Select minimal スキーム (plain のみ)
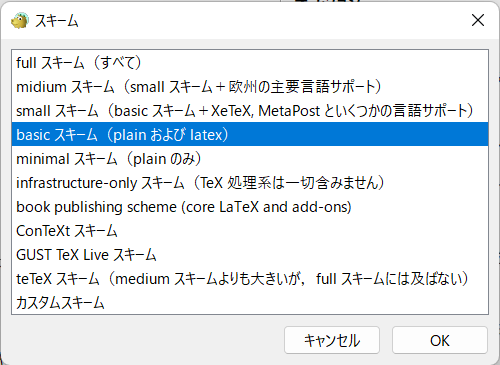 point(250,159)
